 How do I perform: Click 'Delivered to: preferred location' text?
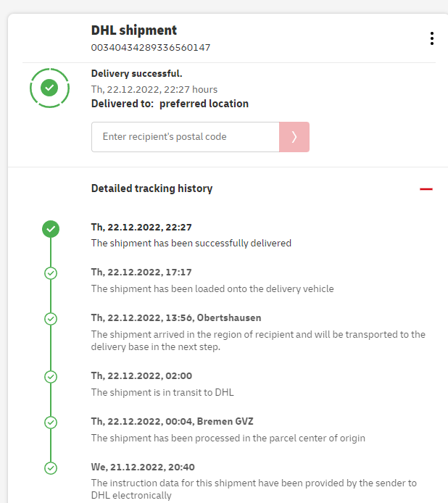point(170,104)
